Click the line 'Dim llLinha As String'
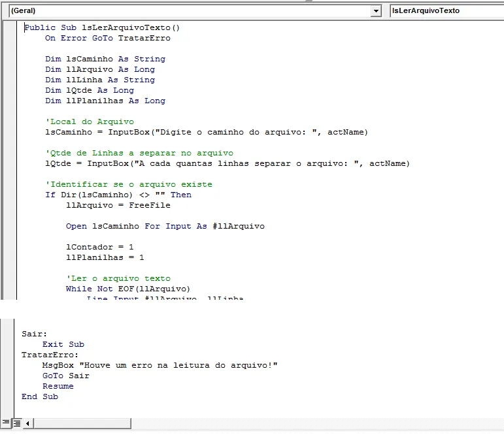Viewport: 504px width, 435px height. [x=100, y=80]
